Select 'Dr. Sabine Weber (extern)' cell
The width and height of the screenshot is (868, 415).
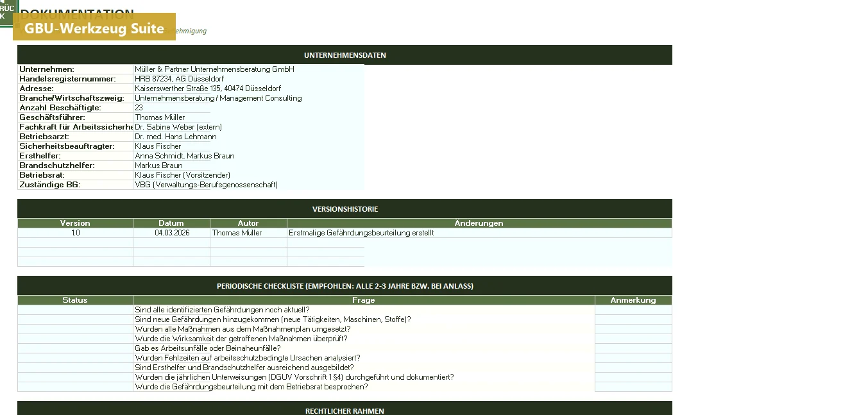[x=248, y=127]
